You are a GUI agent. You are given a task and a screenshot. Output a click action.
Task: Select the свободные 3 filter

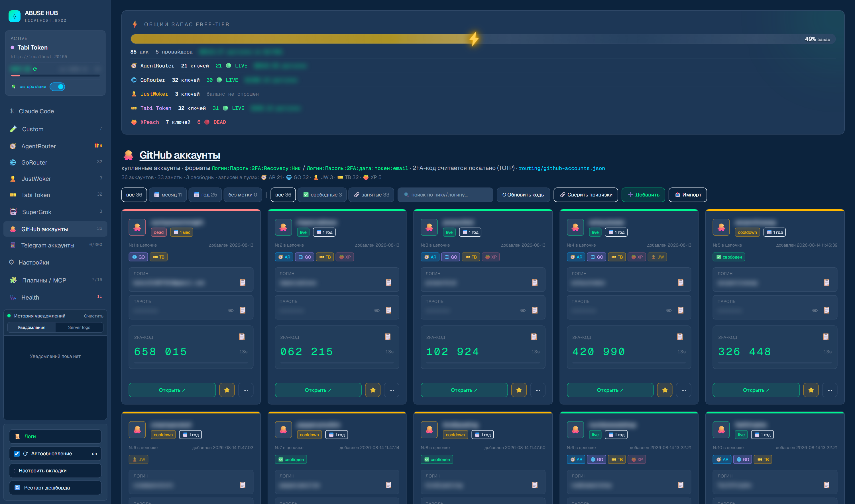coord(322,194)
